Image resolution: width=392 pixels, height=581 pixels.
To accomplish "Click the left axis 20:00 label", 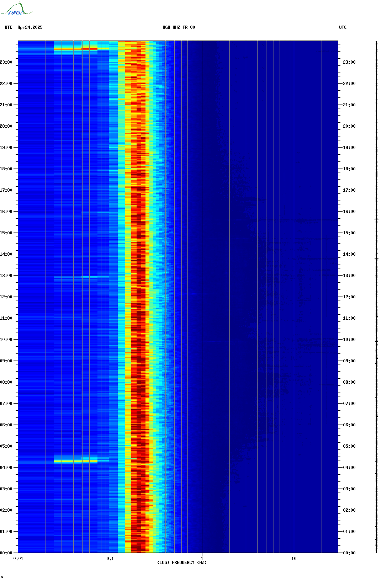I will pyautogui.click(x=6, y=126).
